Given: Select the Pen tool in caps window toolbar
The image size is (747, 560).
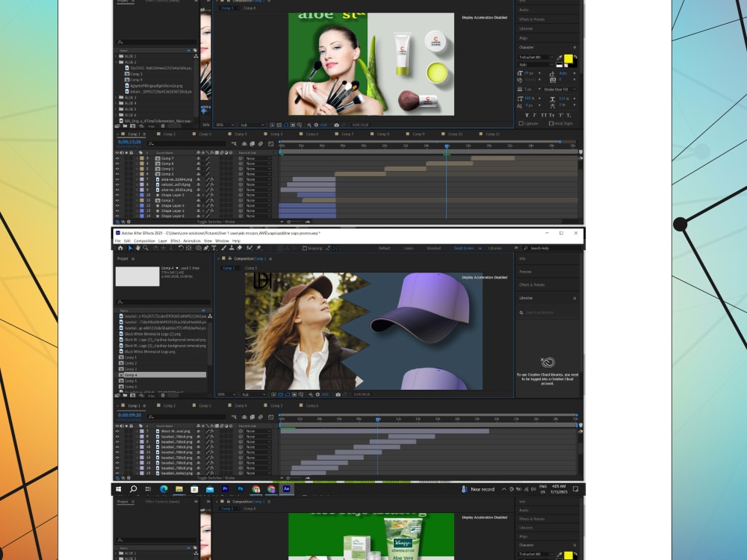Looking at the screenshot, I should pos(206,248).
